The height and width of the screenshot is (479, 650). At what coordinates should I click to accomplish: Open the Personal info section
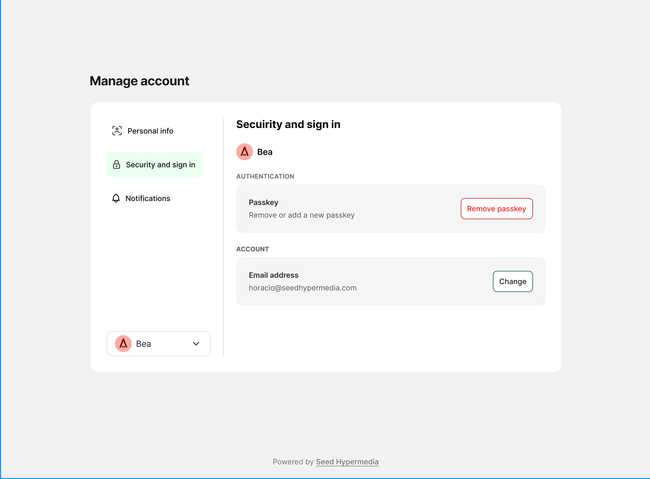(150, 131)
